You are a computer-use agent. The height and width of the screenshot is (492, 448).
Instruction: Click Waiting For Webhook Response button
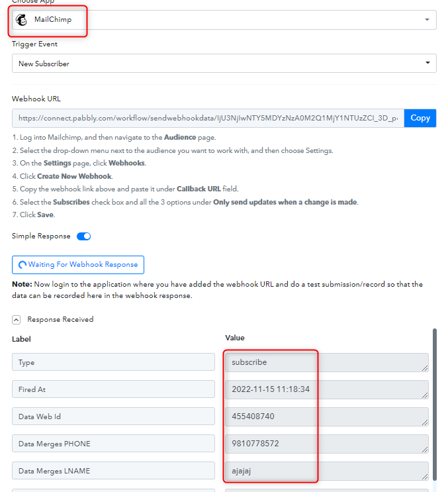[x=77, y=264]
